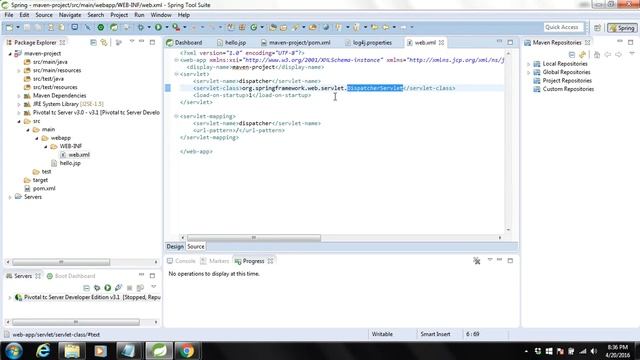Open the Project menu

pos(119,15)
